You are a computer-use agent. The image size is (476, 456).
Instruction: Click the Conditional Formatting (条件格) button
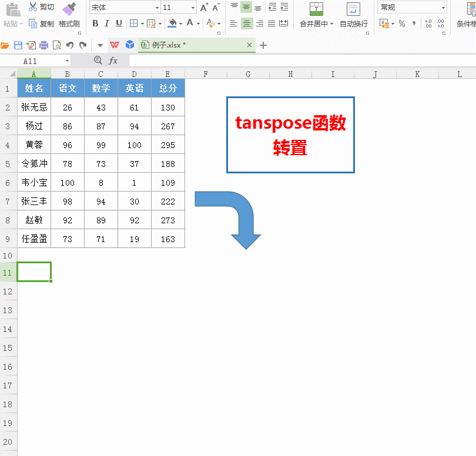click(467, 15)
